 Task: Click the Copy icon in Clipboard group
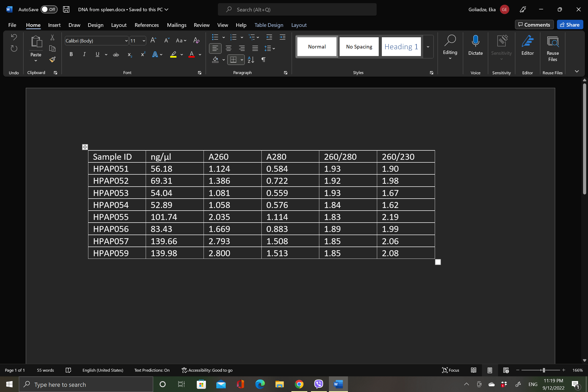(52, 48)
